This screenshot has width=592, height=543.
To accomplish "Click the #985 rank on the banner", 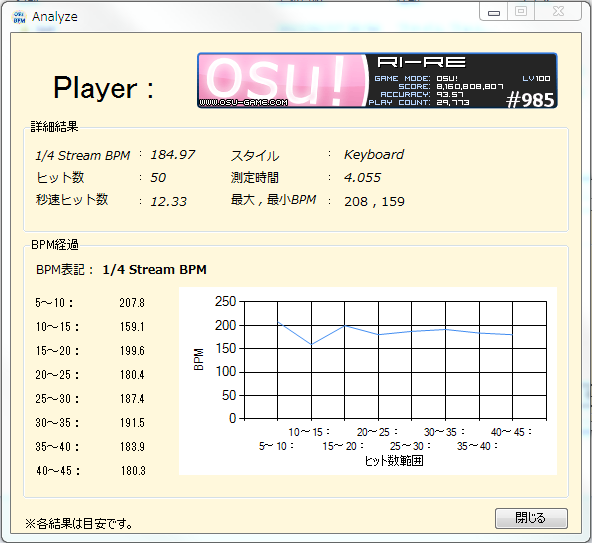I will 530,100.
